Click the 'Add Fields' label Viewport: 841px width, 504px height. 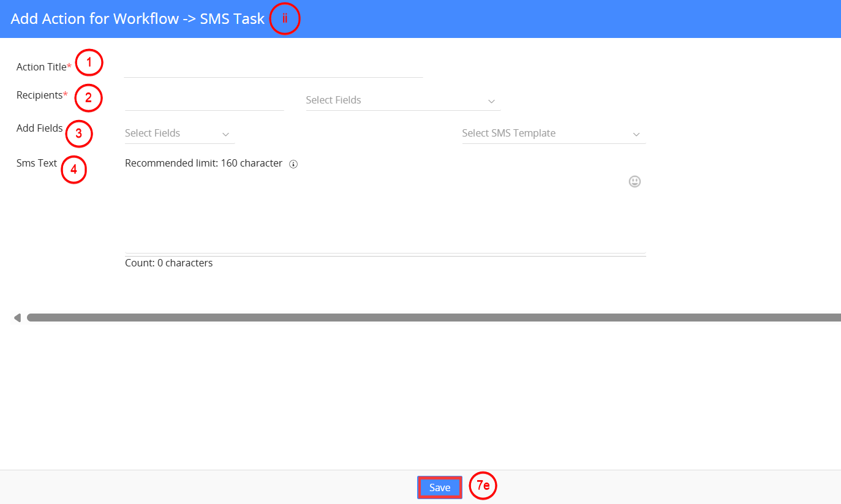(39, 128)
